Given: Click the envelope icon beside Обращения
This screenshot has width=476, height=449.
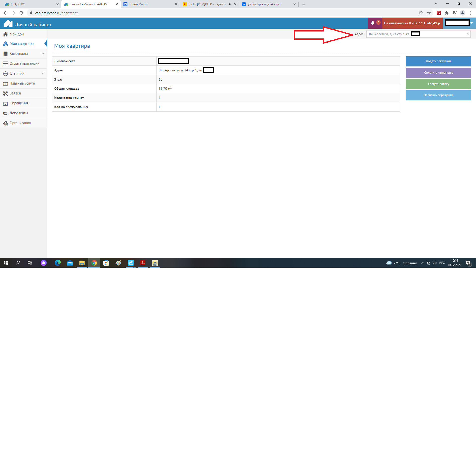Looking at the screenshot, I should tap(5, 103).
